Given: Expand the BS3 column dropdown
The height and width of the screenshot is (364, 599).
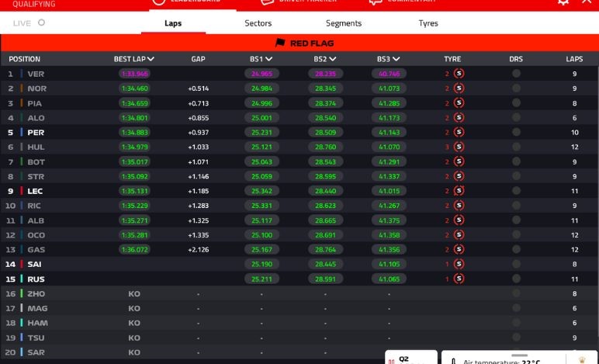Looking at the screenshot, I should (396, 59).
